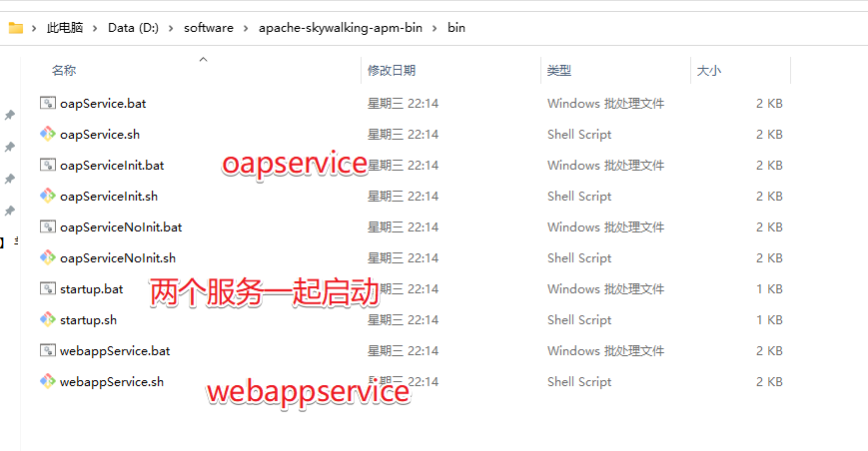Select the file name oapServiceInit.bat

(112, 166)
